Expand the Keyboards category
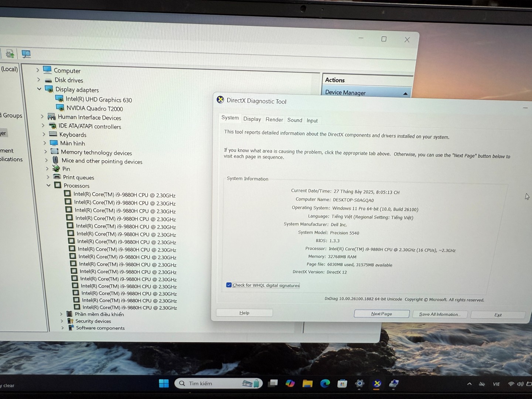Viewport: 532px width, 399px height. coord(44,134)
